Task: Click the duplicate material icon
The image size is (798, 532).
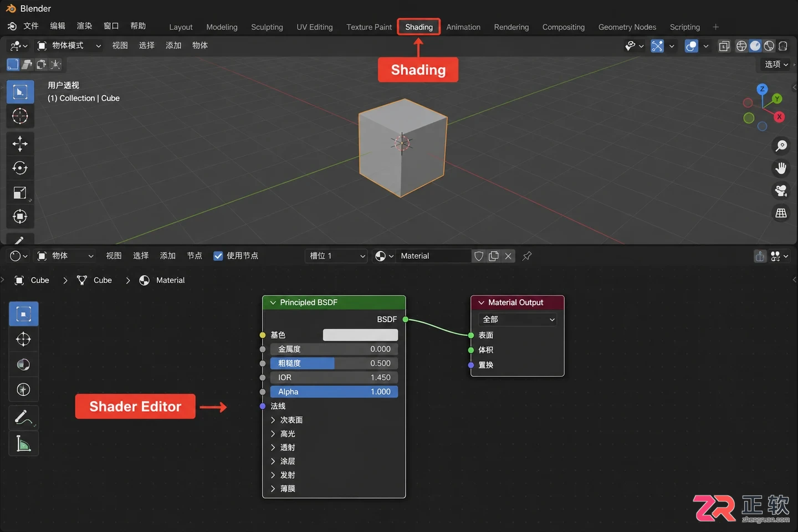Action: pos(494,256)
